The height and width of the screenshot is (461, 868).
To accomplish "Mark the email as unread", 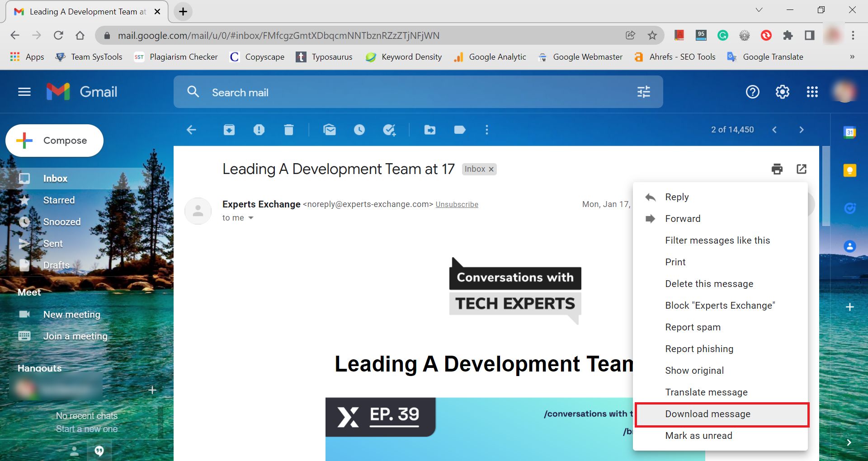I will point(698,435).
